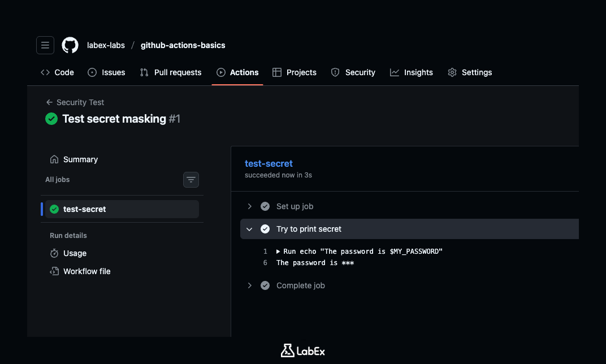Image resolution: width=606 pixels, height=364 pixels.
Task: Return to Security Test workflow link
Action: (80, 102)
